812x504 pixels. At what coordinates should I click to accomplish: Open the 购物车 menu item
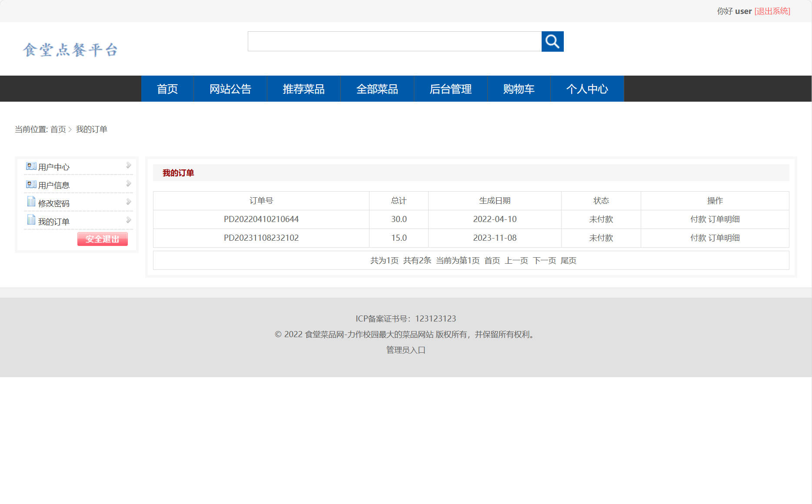click(519, 89)
